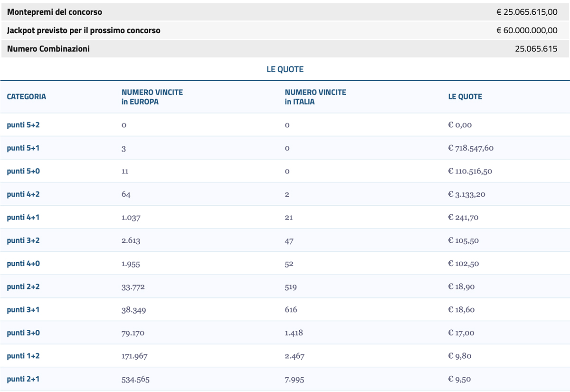
Task: Select the punti 4+2 row label
Action: pyautogui.click(x=23, y=194)
